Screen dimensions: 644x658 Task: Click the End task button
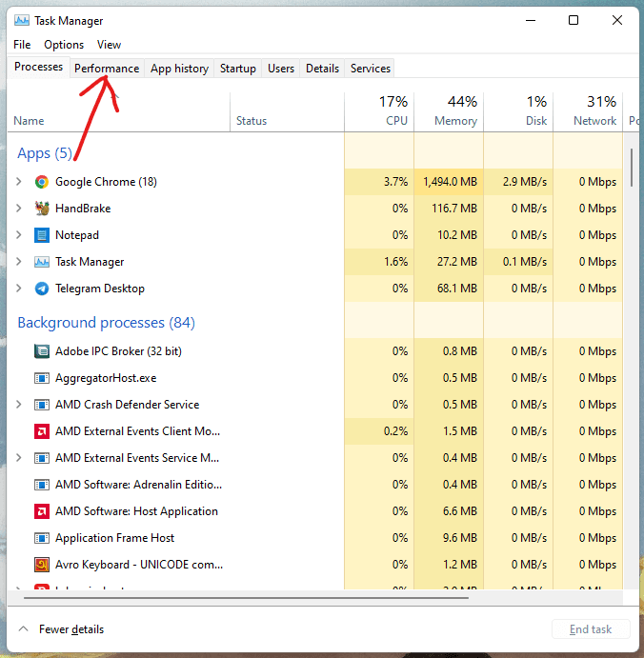coord(591,629)
